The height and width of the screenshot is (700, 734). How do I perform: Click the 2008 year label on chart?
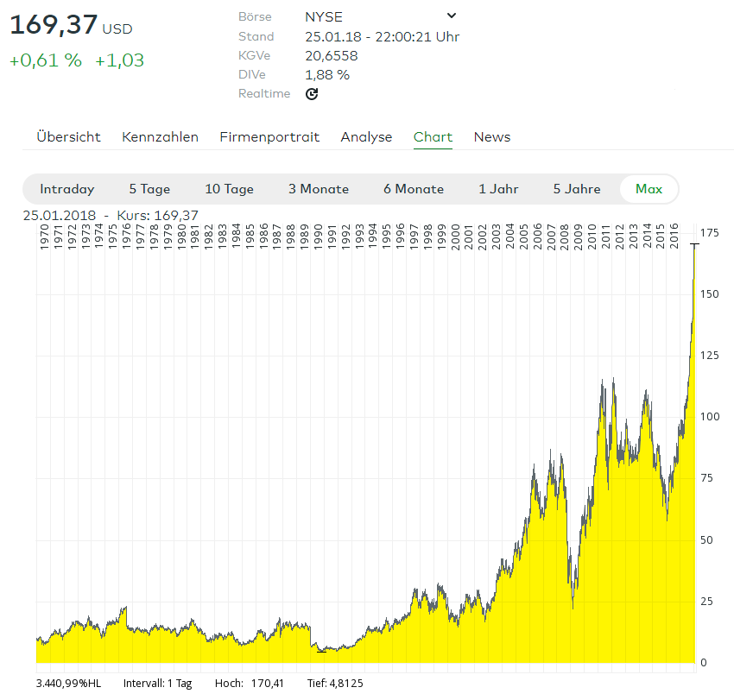[565, 237]
